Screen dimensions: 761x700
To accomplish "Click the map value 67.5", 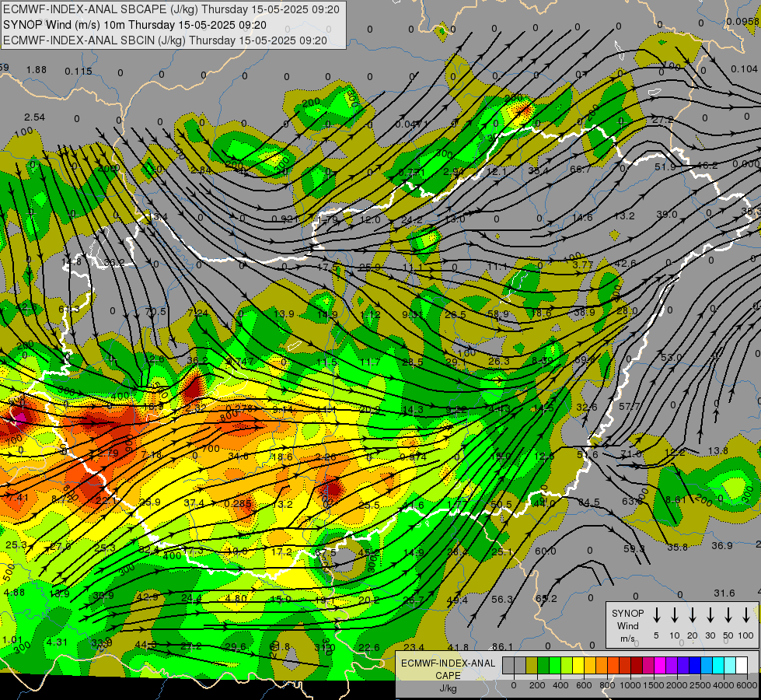I will tap(326, 553).
